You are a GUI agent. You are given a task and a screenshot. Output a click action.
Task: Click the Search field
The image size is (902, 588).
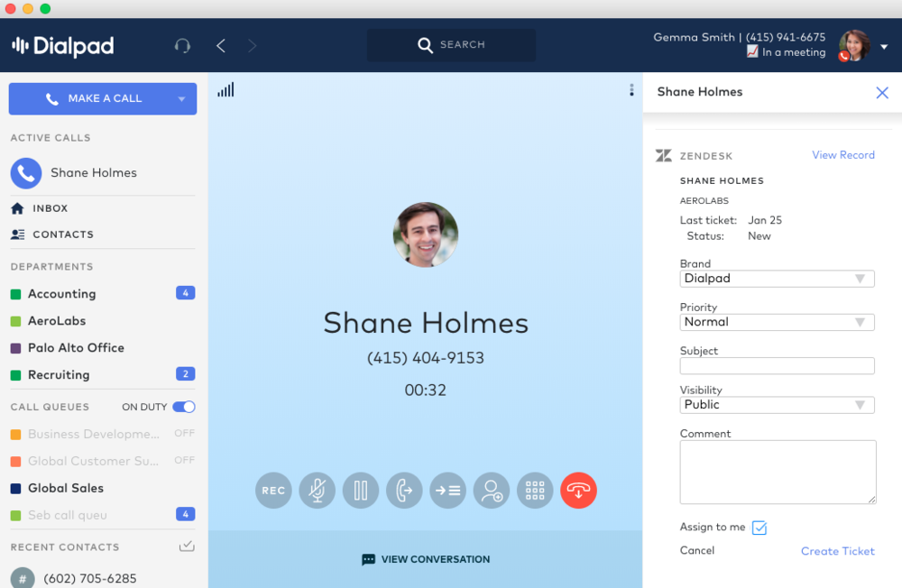[x=452, y=45]
